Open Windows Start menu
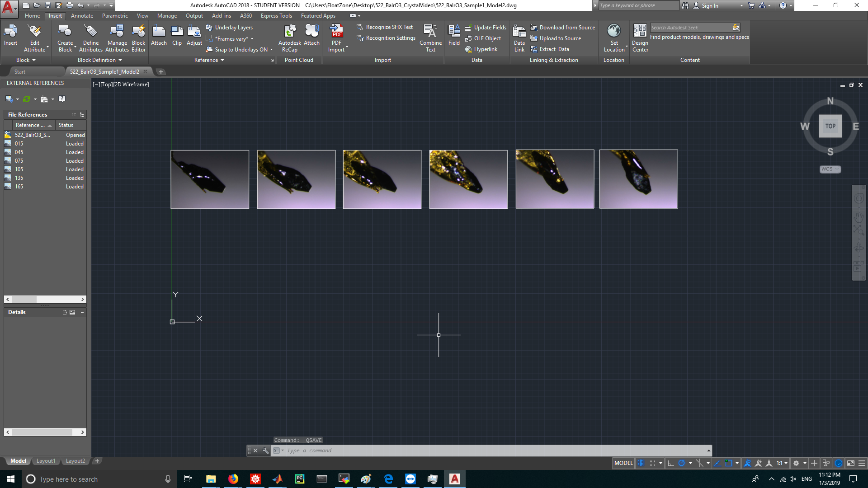The image size is (868, 488). coord(11,479)
